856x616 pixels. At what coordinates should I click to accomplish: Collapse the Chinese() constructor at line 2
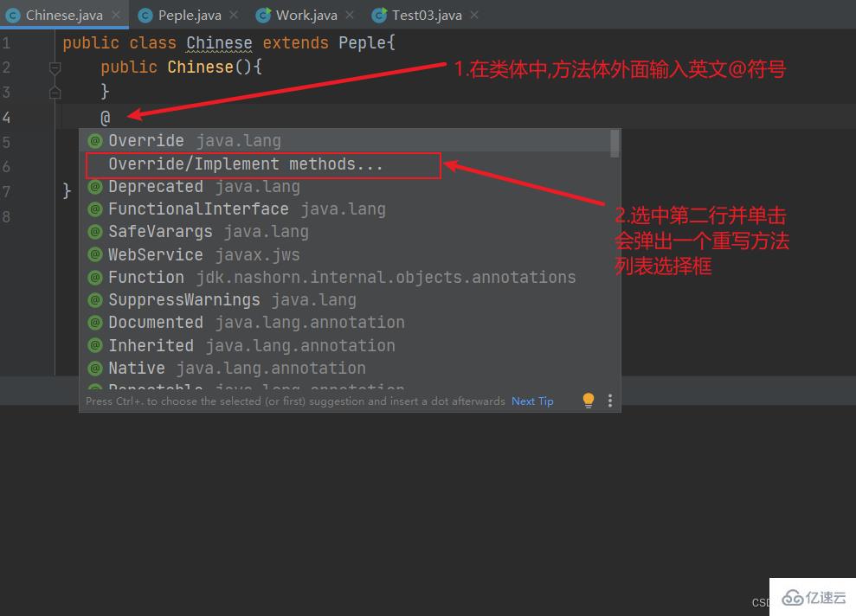point(55,68)
